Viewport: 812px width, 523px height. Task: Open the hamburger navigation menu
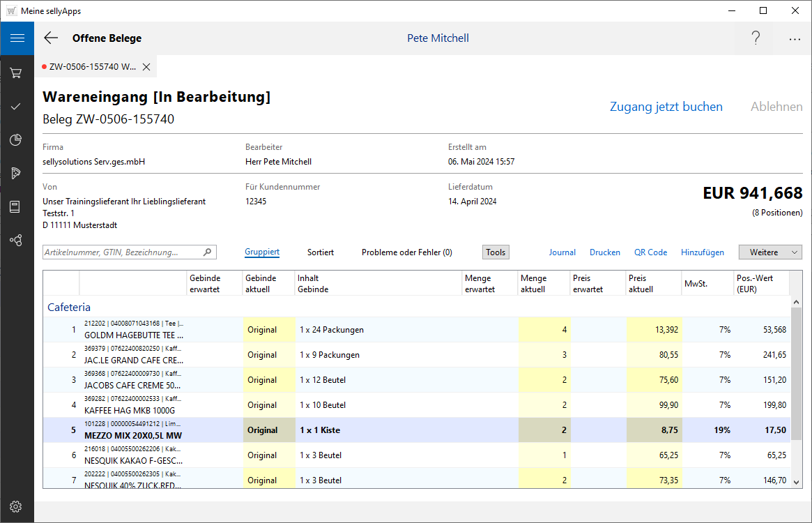[x=17, y=38]
